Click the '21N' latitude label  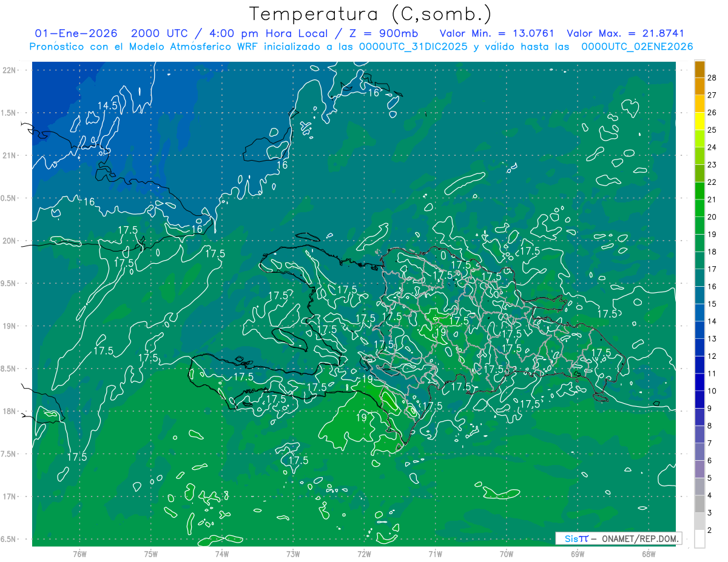click(9, 155)
